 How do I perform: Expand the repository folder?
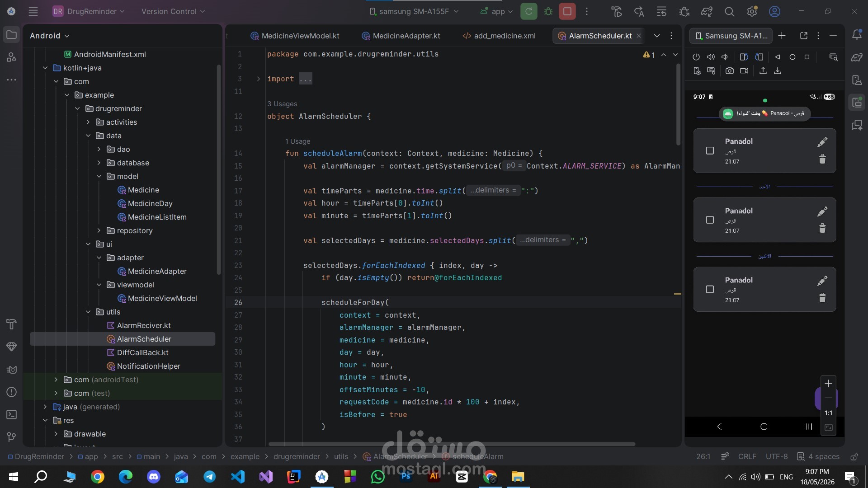pos(99,230)
